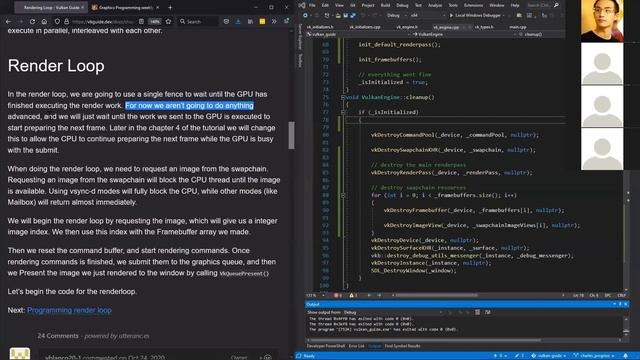The width and height of the screenshot is (640, 360).
Task: Open the x64 platform dropdown
Action: click(x=427, y=16)
